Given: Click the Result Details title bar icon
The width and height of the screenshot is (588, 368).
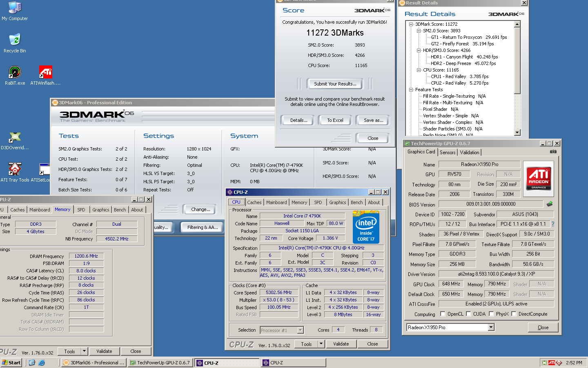Looking at the screenshot, I should pyautogui.click(x=402, y=3).
